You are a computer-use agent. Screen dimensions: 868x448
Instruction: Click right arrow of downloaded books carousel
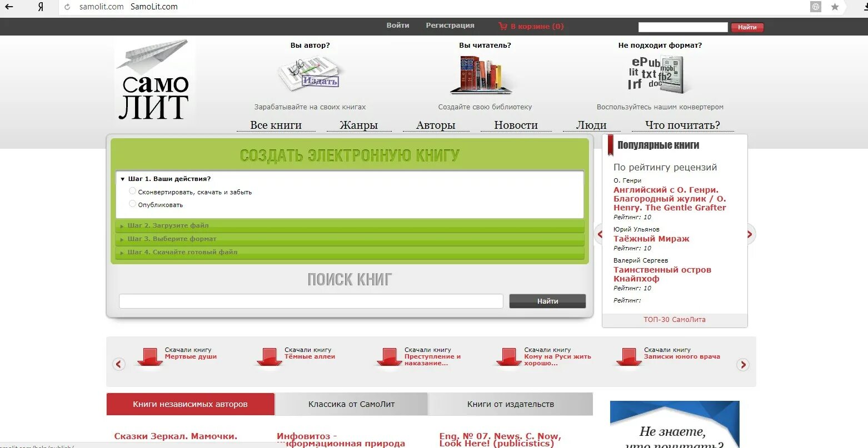pos(743,365)
